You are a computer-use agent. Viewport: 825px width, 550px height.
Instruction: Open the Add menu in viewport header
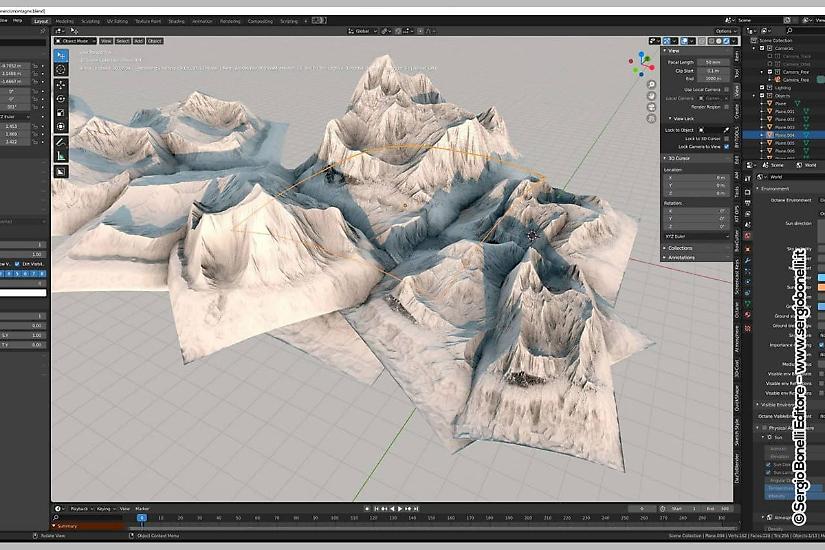click(x=139, y=41)
